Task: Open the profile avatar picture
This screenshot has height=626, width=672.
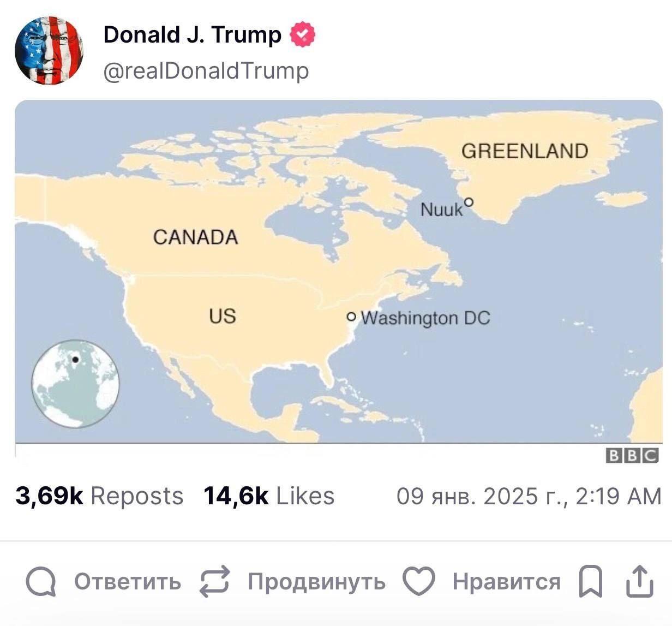Action: [x=49, y=50]
